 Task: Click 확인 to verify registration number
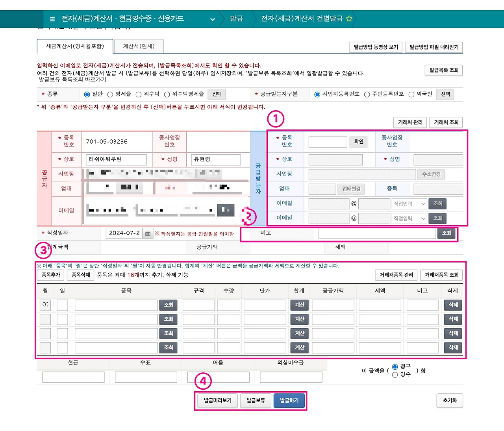(358, 142)
